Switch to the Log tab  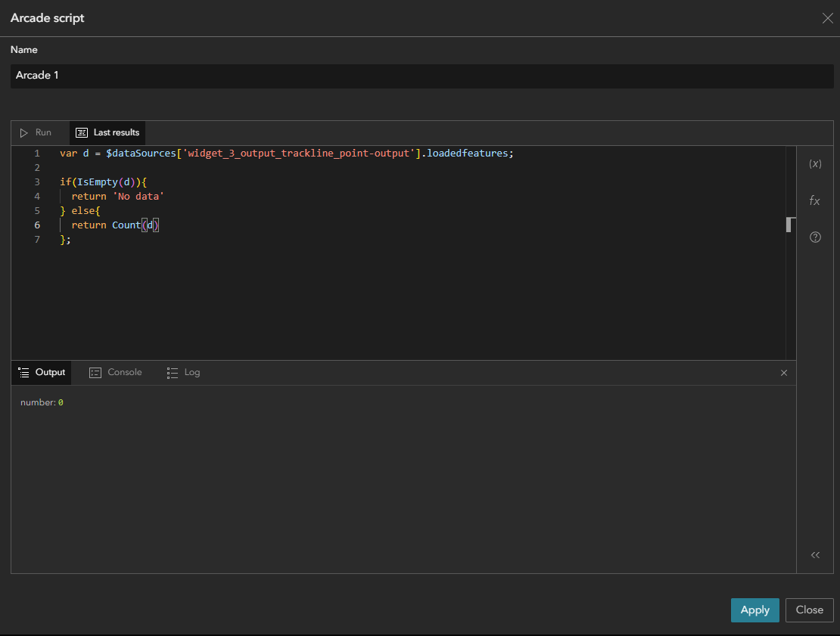pos(184,372)
